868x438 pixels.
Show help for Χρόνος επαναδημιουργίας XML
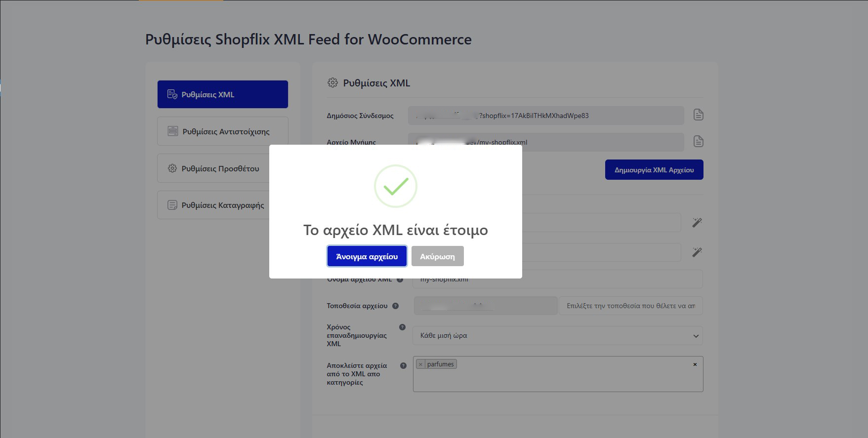[x=402, y=327]
